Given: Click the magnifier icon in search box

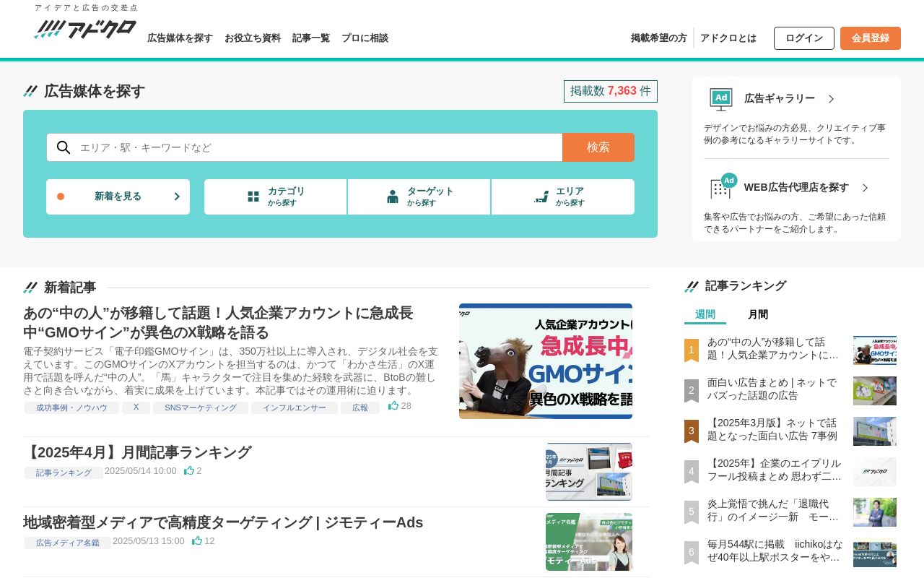Looking at the screenshot, I should point(64,147).
